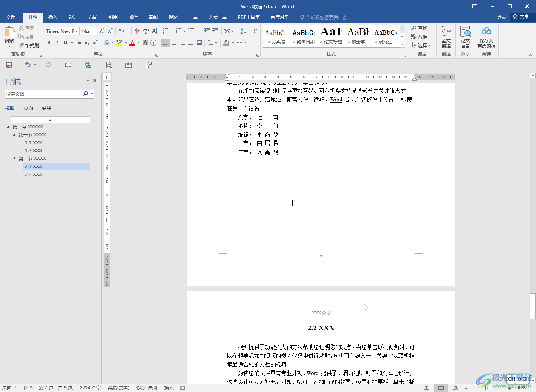Collapse the 第一章 XXXXX heading tree
Viewport: 536px width, 392px height.
coord(8,127)
